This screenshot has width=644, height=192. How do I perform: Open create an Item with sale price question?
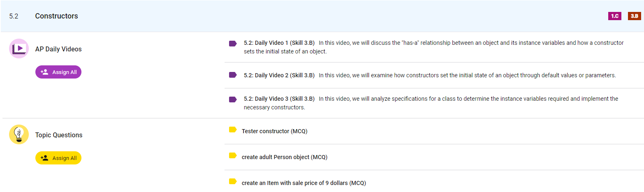pos(303,183)
